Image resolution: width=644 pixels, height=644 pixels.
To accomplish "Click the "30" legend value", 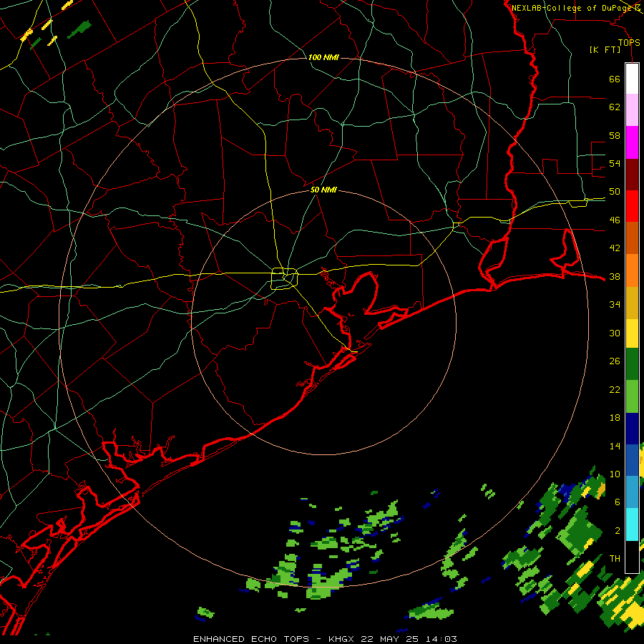I will pos(615,333).
